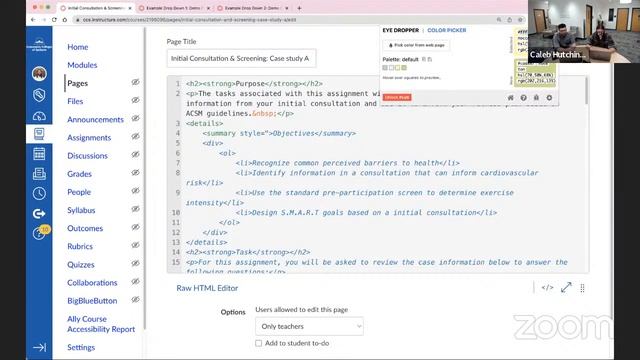The width and height of the screenshot is (640, 360).
Task: Switch editor view using the </> icon
Action: [x=547, y=288]
